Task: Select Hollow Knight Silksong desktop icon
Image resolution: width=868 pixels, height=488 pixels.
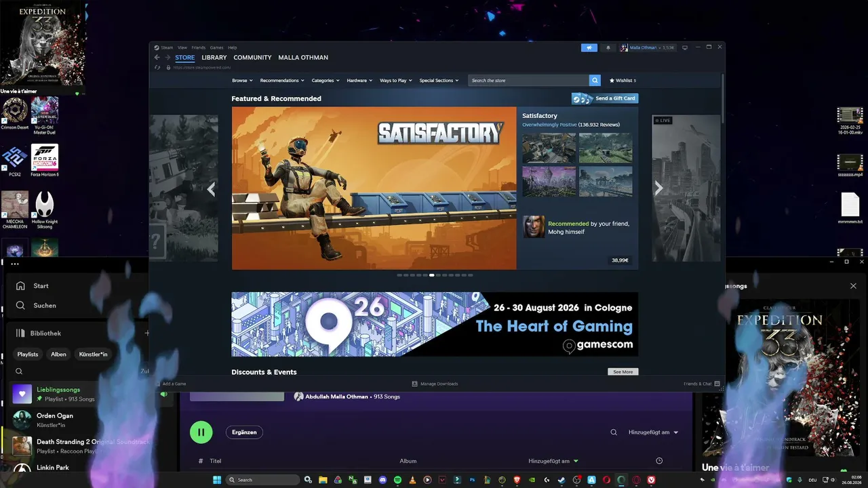Action: coord(45,210)
